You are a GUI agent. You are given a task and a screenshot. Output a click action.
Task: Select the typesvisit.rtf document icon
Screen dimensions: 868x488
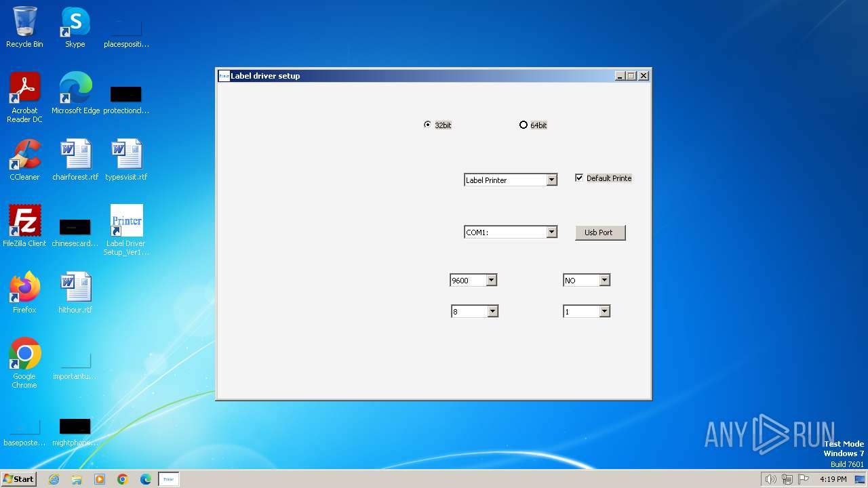pyautogui.click(x=126, y=160)
